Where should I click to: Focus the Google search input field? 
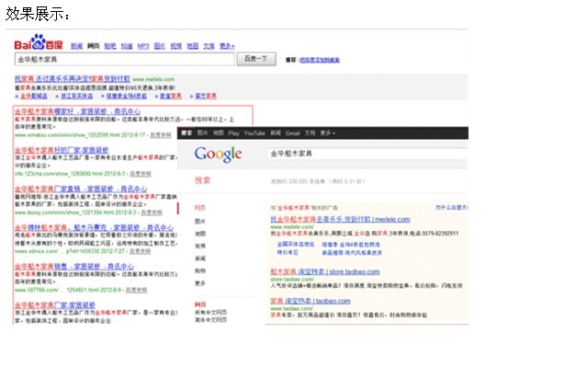[x=367, y=154]
